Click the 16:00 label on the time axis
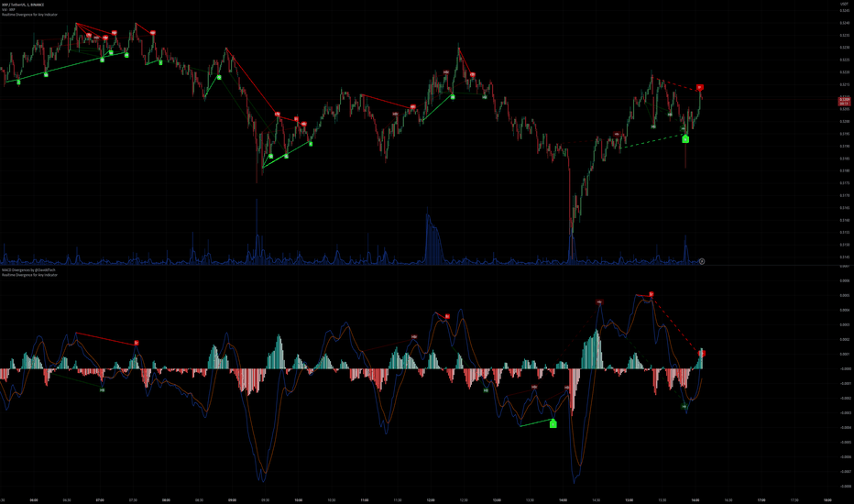 (x=695, y=499)
